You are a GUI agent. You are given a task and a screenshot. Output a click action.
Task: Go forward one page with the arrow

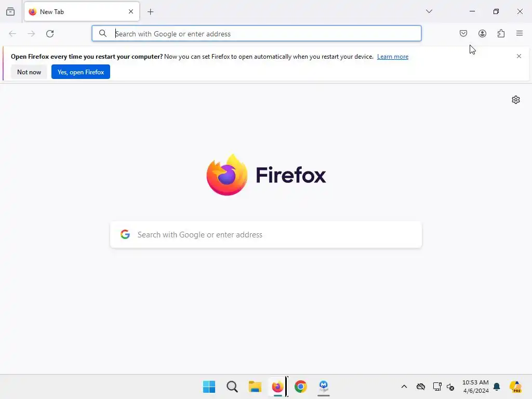pos(31,34)
